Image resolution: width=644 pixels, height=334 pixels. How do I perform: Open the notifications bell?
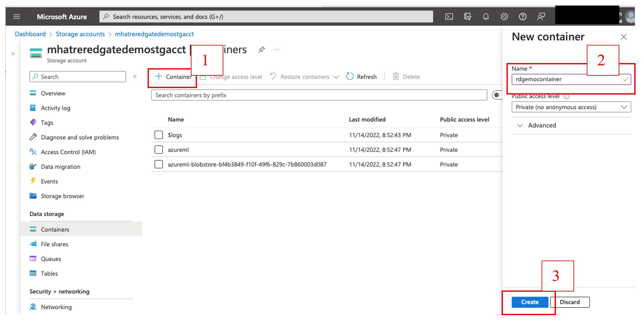coord(486,17)
